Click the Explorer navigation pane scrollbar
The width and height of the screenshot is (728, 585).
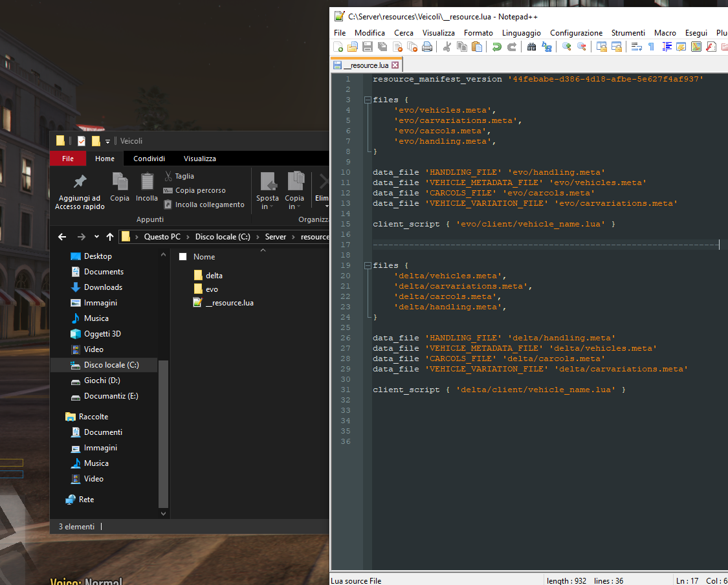[163, 434]
